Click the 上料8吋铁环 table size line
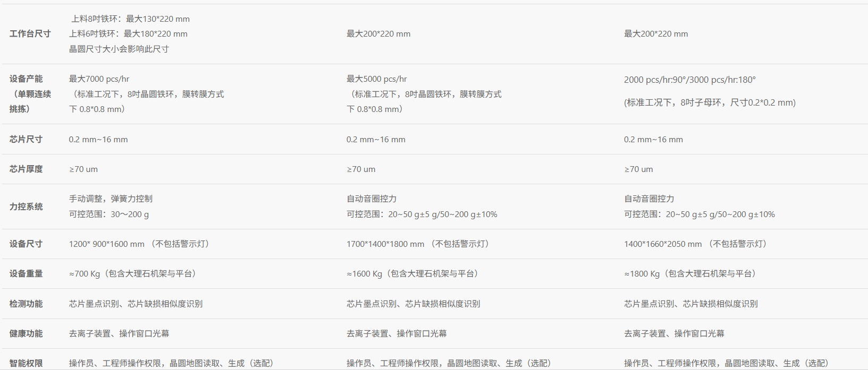 pos(130,19)
